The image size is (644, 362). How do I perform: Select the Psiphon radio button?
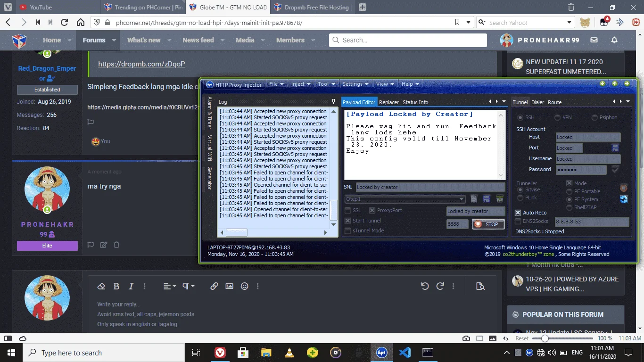595,117
